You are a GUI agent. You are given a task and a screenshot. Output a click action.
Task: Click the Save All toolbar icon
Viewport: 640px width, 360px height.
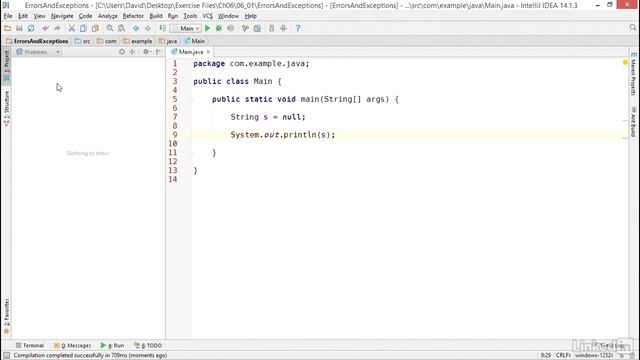pos(19,28)
